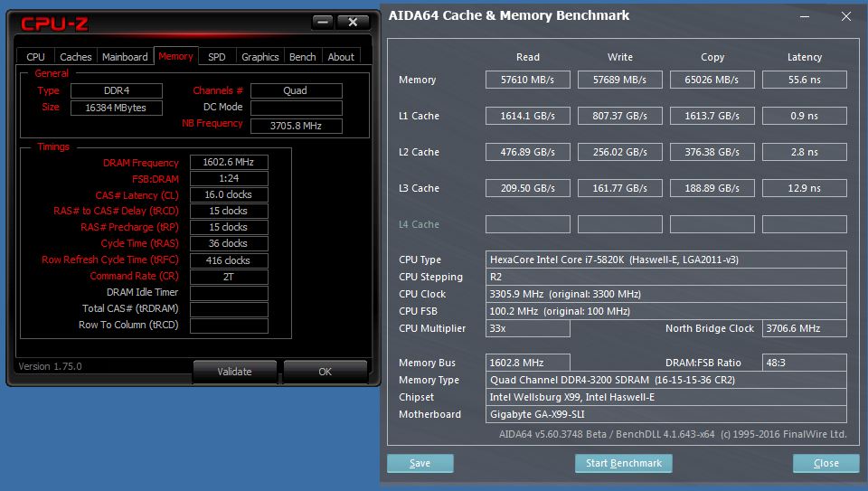This screenshot has width=868, height=491.
Task: Click the CAS# Latency value 16.0 clocks
Action: (229, 194)
